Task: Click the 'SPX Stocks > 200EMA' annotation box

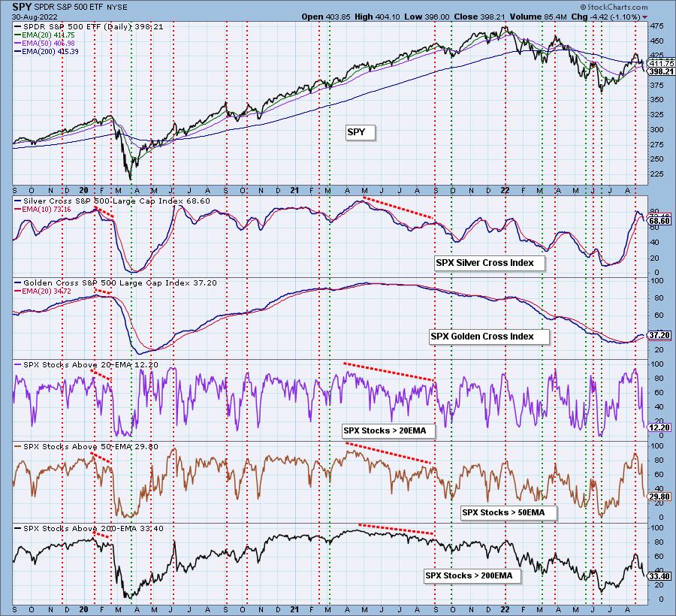Action: pyautogui.click(x=472, y=576)
